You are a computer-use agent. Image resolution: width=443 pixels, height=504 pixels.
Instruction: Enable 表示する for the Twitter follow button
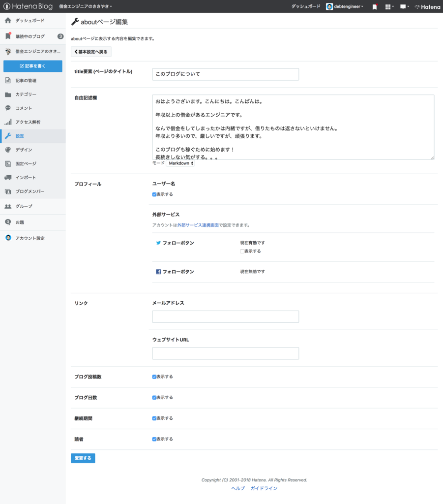242,251
